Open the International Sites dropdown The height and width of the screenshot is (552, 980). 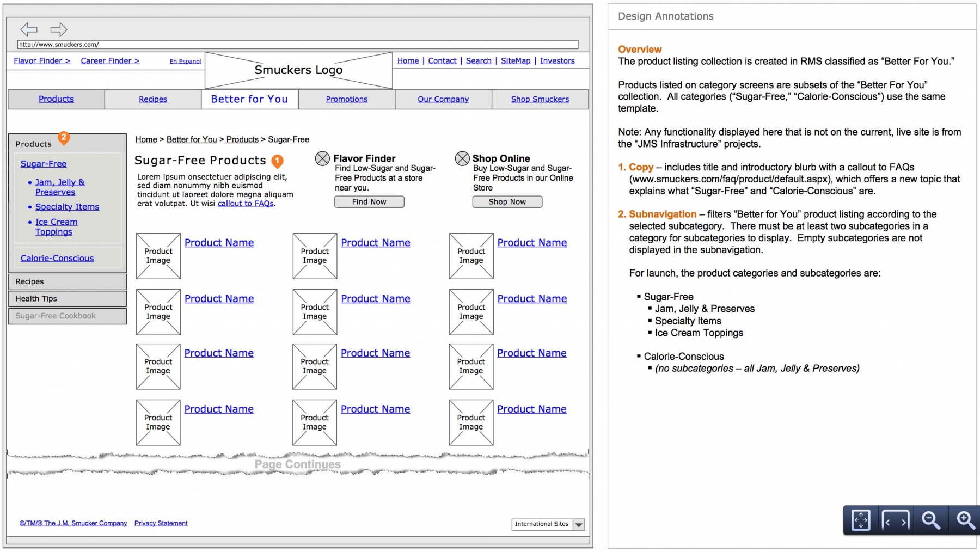[x=548, y=524]
